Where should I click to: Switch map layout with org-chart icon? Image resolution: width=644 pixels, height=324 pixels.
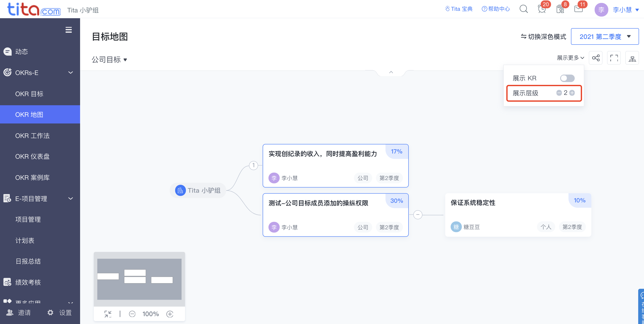(x=632, y=58)
